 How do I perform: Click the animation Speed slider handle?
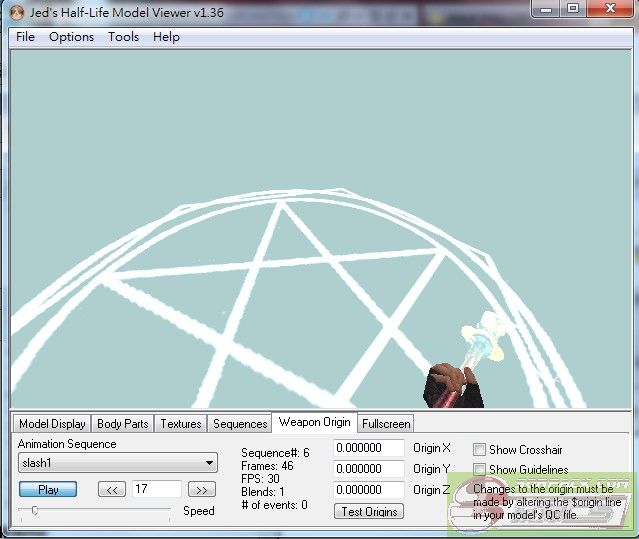pyautogui.click(x=35, y=510)
